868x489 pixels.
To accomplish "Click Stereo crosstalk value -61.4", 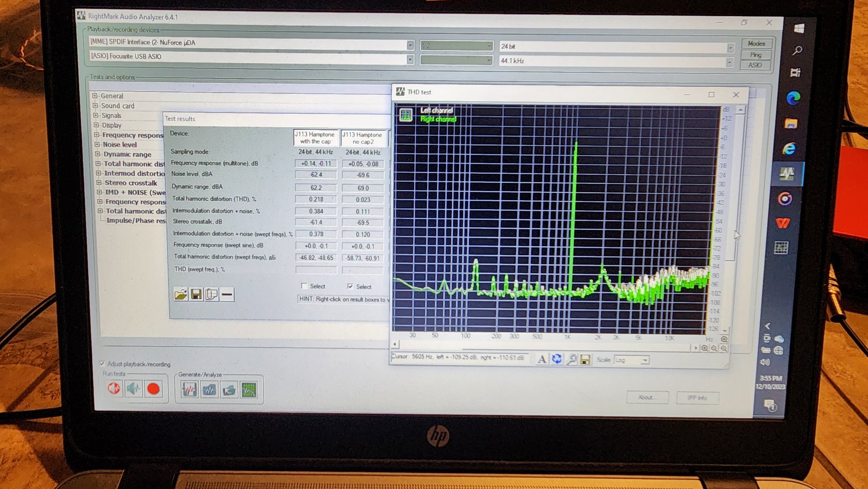I will tap(316, 222).
